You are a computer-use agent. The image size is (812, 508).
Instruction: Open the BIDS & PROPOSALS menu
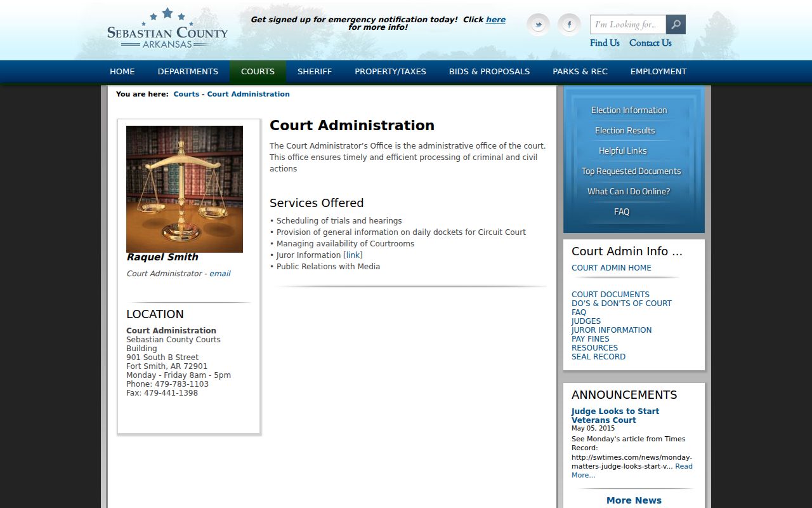click(489, 72)
